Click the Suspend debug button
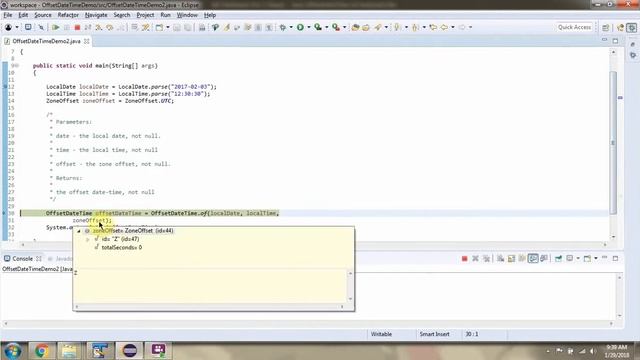 67,27
